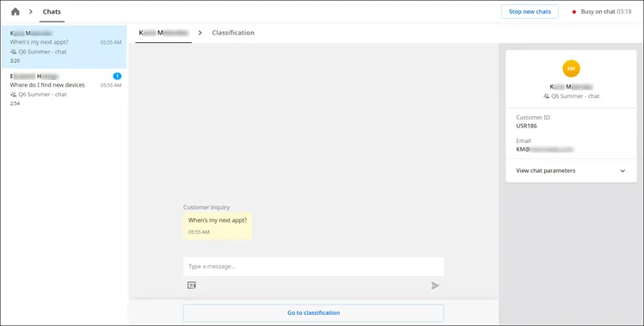Click Stop new chats button

pos(530,11)
